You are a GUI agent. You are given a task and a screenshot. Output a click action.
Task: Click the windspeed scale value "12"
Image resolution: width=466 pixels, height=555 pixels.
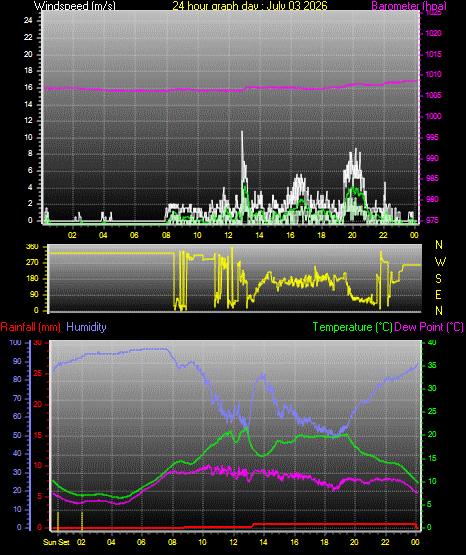(28, 120)
